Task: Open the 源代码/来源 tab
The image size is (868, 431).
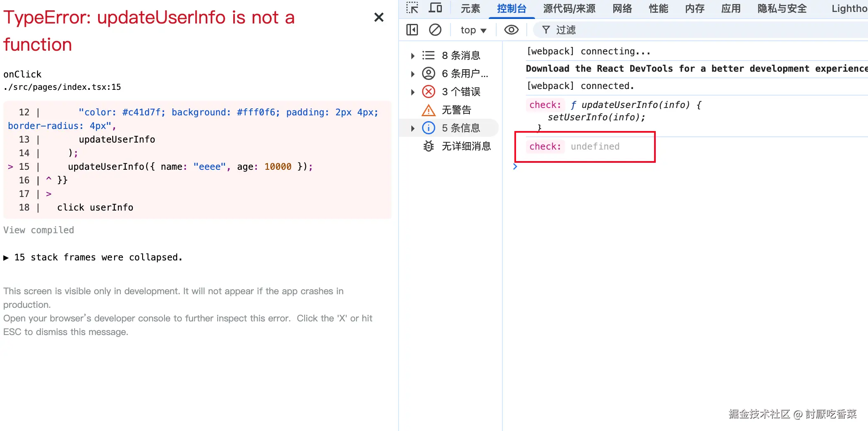Action: pos(569,8)
